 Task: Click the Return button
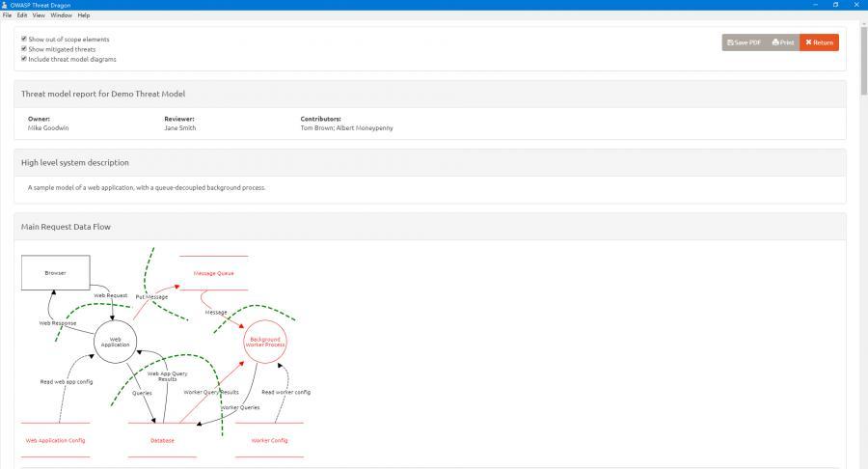click(x=819, y=42)
